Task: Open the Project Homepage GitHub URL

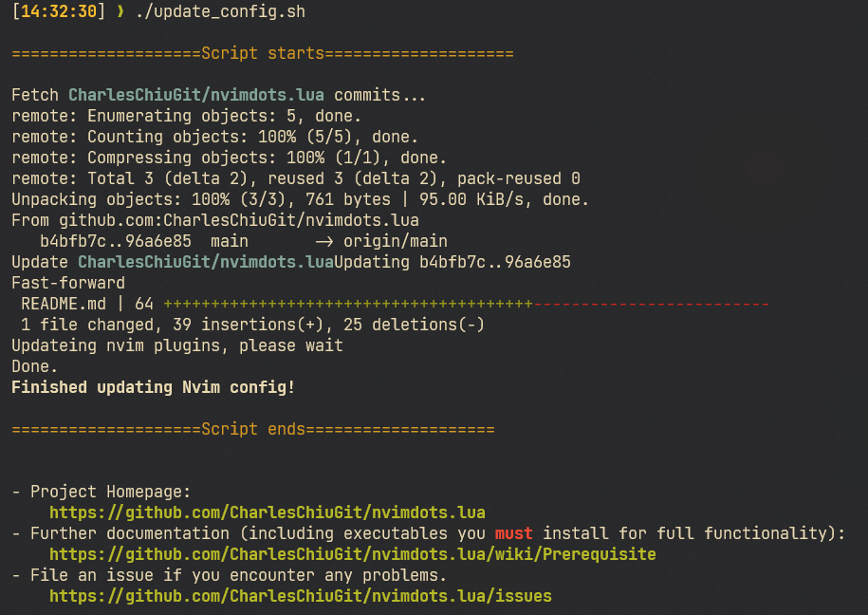Action: pyautogui.click(x=268, y=512)
